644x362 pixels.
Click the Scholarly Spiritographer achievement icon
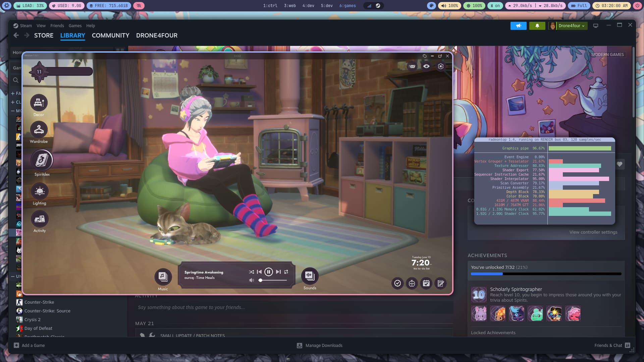point(479,295)
